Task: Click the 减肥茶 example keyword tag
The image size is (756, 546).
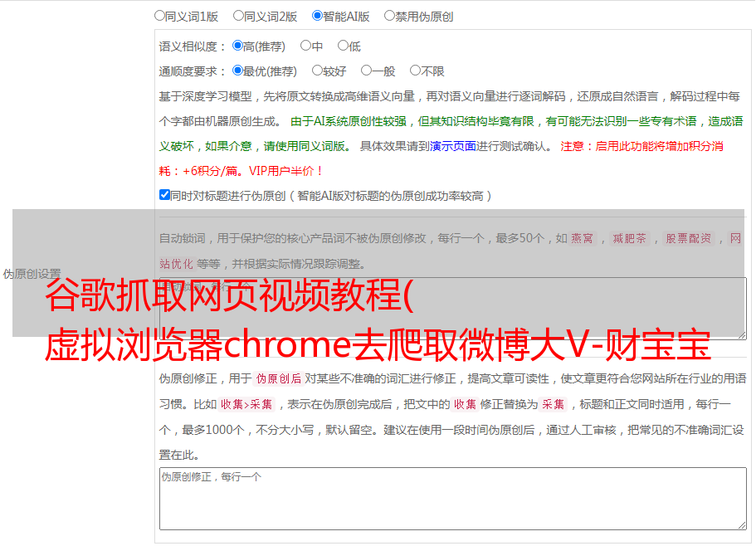Action: click(x=630, y=238)
